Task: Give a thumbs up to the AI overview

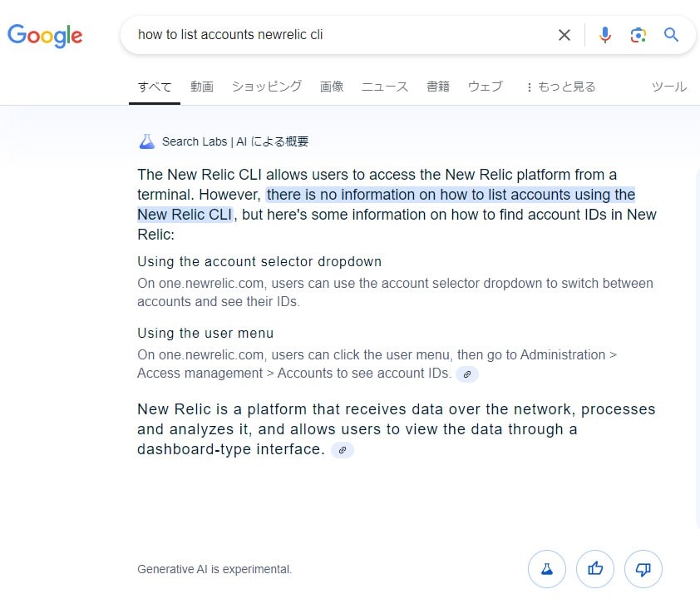Action: pos(595,569)
